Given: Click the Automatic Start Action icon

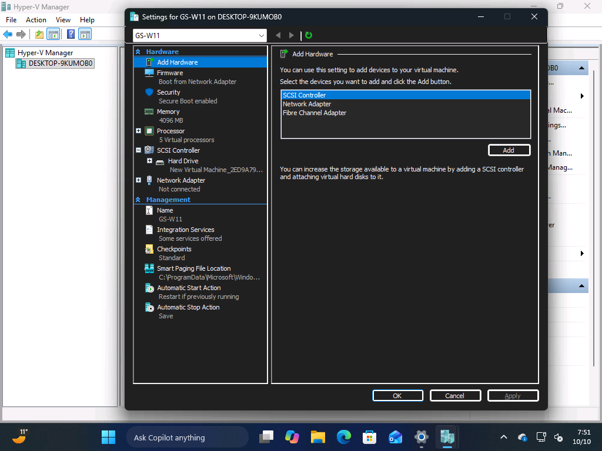Looking at the screenshot, I should (x=149, y=288).
